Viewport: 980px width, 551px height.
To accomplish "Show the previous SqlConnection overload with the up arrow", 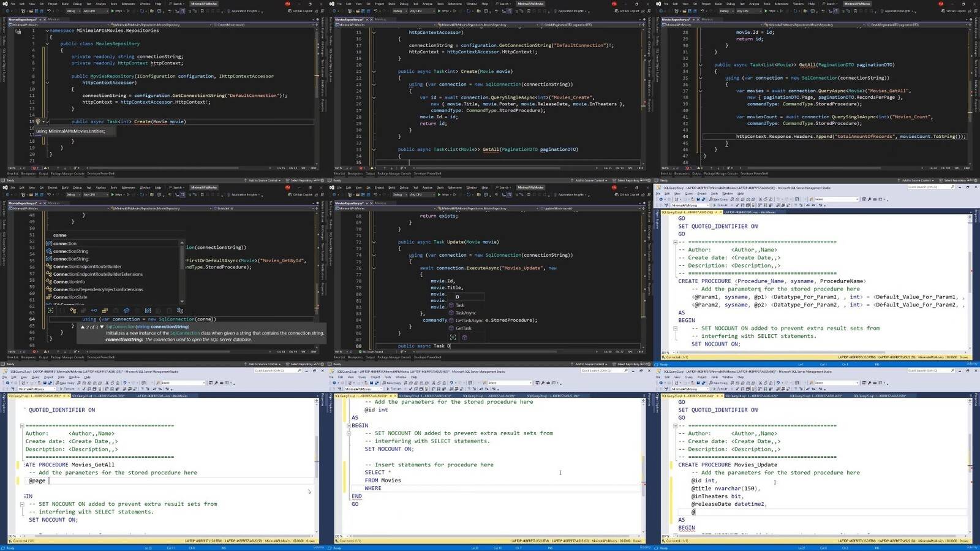I will pyautogui.click(x=83, y=327).
